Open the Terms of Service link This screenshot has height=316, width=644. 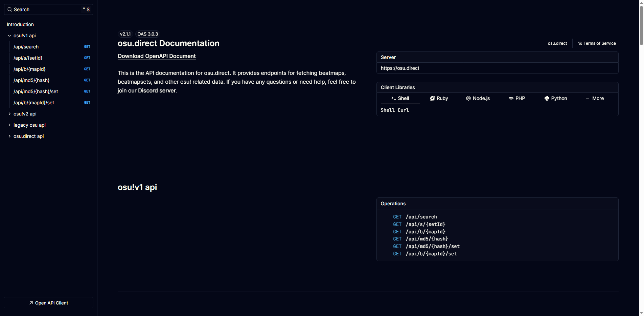[x=597, y=43]
